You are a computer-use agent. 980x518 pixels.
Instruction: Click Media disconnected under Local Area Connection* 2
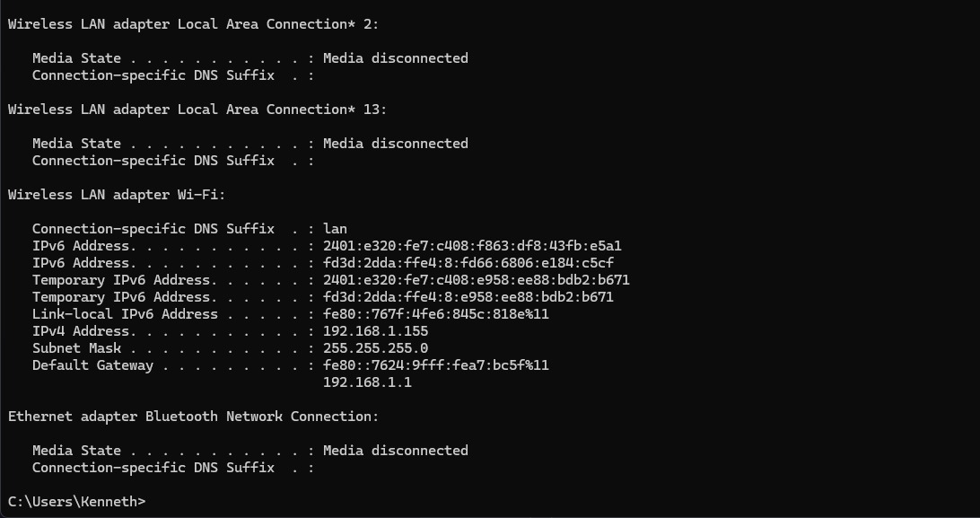coord(396,58)
